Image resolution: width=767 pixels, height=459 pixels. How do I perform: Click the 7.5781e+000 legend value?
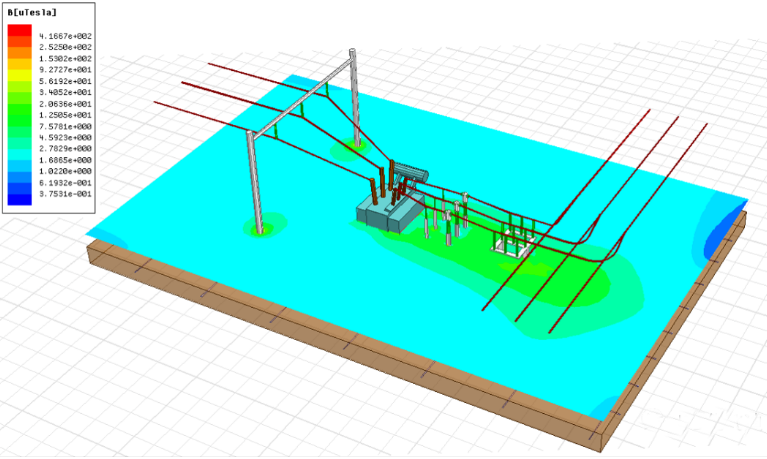(66, 126)
